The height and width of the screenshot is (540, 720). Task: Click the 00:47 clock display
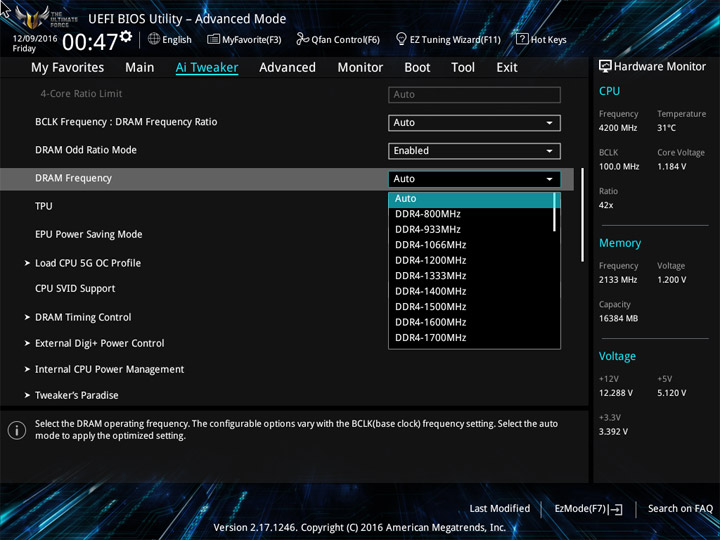[90, 42]
